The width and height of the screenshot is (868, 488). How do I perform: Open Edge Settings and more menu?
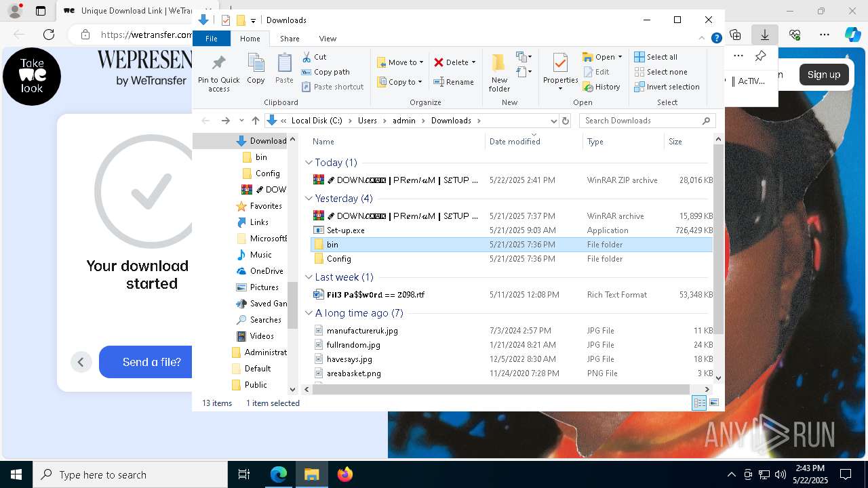(x=825, y=35)
